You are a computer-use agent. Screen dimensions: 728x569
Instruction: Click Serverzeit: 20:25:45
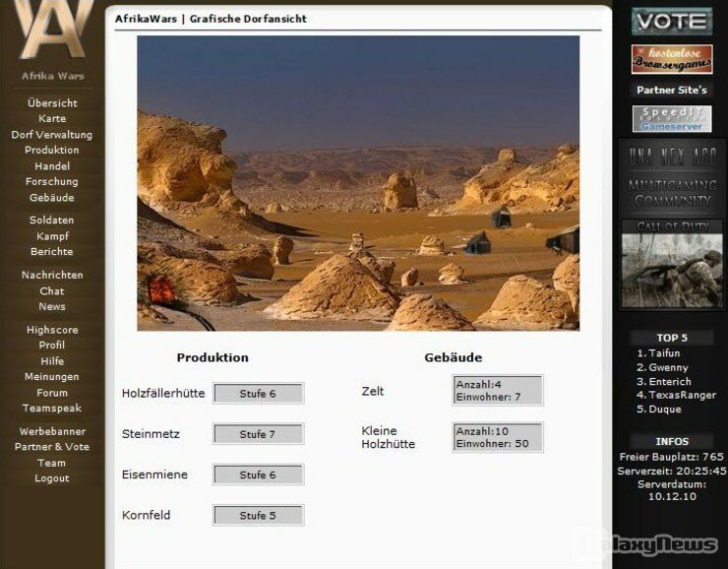point(672,471)
